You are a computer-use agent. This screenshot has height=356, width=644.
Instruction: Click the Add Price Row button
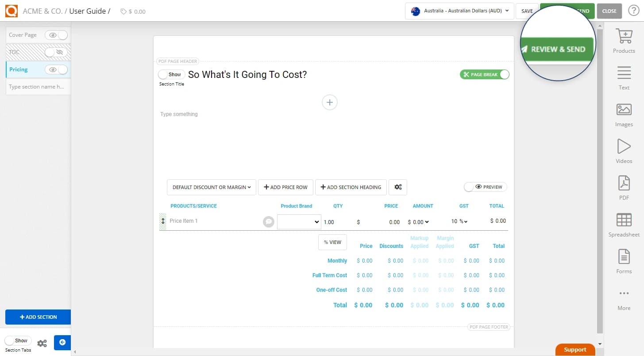285,187
